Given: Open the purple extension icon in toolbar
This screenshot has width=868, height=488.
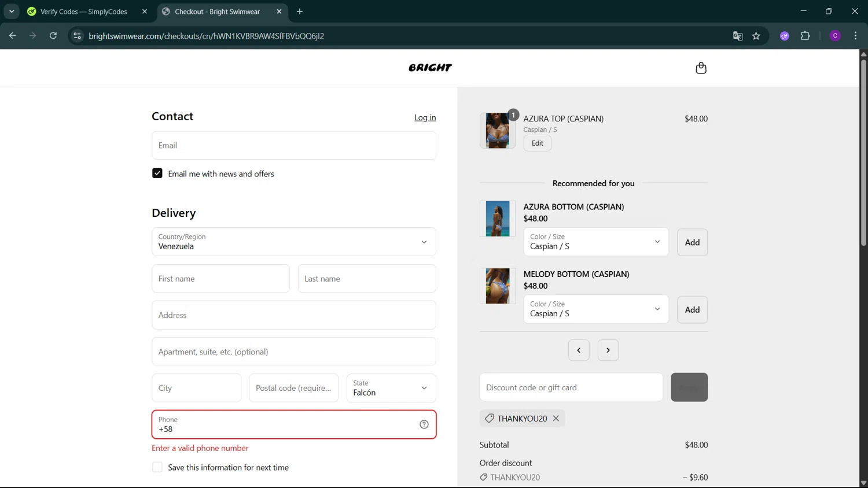Looking at the screenshot, I should pos(785,36).
